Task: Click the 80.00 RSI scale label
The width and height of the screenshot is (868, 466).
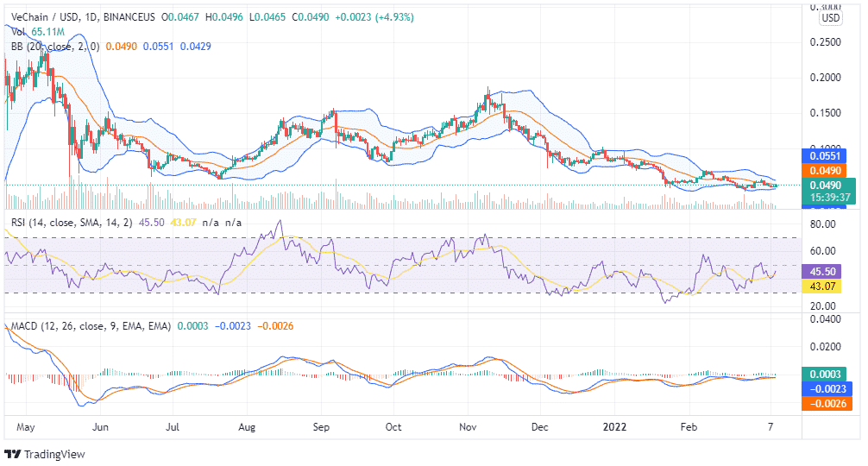Action: coord(822,224)
